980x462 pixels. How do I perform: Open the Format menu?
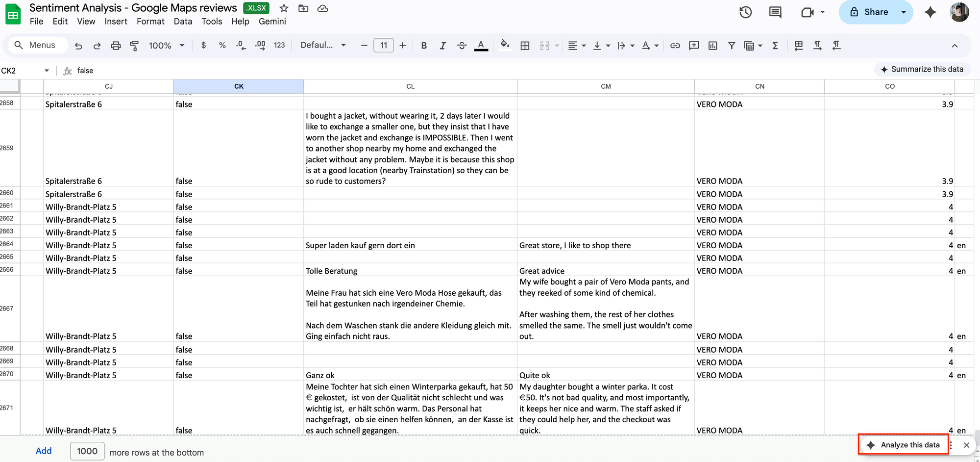pos(150,22)
